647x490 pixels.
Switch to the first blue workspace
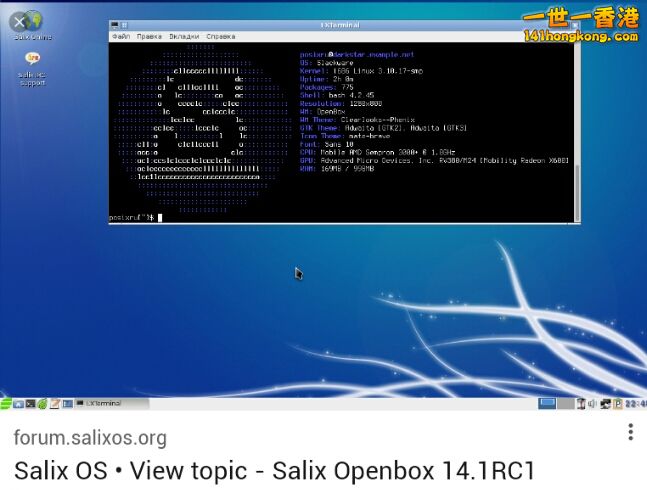pos(547,403)
